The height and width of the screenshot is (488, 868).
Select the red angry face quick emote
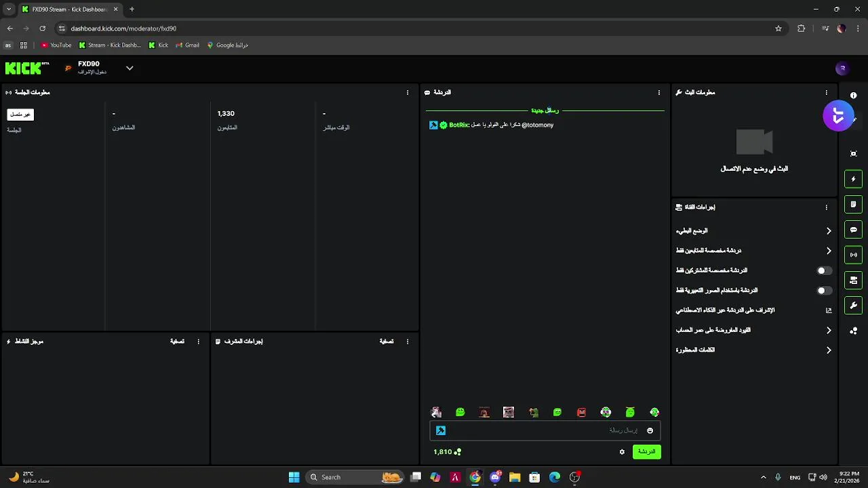click(x=581, y=412)
